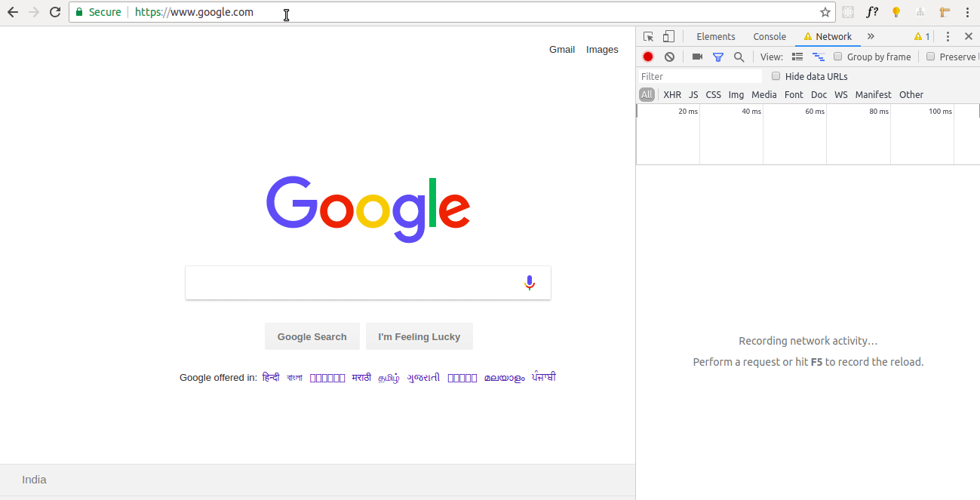Filter requests by Doc

(819, 94)
